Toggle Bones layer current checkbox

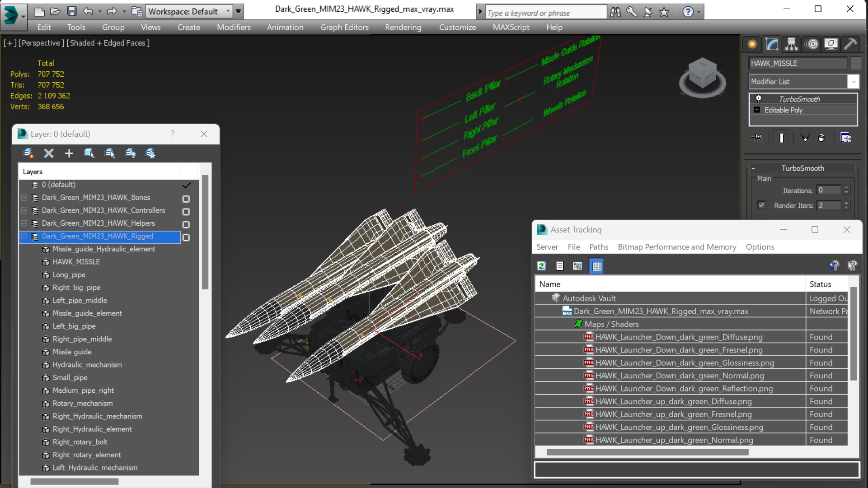(x=186, y=199)
